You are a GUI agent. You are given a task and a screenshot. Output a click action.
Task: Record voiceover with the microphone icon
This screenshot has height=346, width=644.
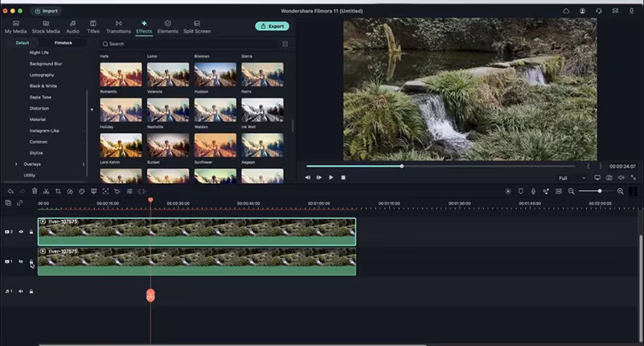coord(533,192)
